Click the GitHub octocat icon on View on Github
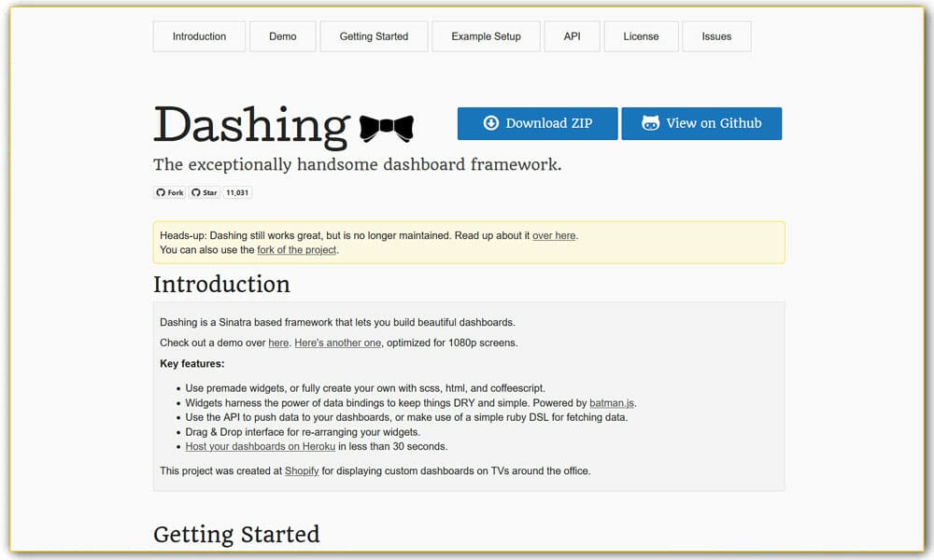This screenshot has width=934, height=560. click(x=649, y=122)
